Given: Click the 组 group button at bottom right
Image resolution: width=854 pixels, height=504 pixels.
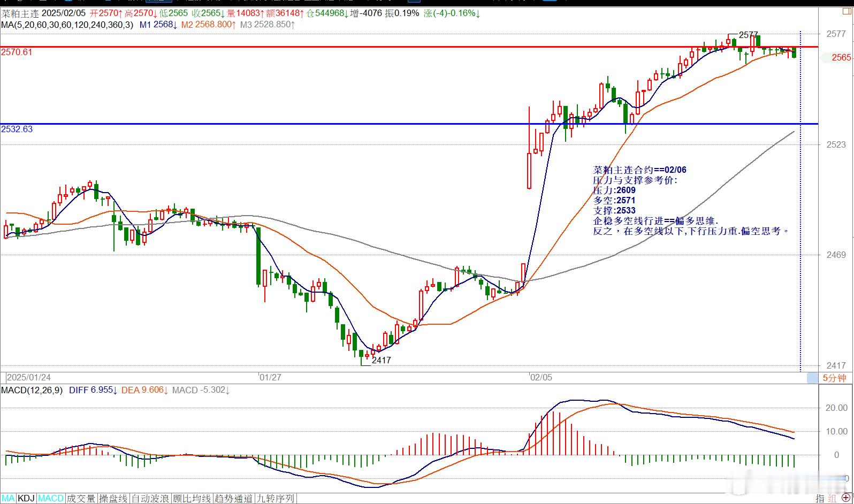Looking at the screenshot, I should tap(832, 498).
